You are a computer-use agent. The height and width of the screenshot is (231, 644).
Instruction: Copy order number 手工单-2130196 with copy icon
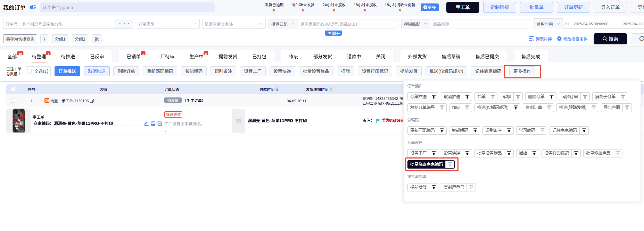tap(92, 101)
